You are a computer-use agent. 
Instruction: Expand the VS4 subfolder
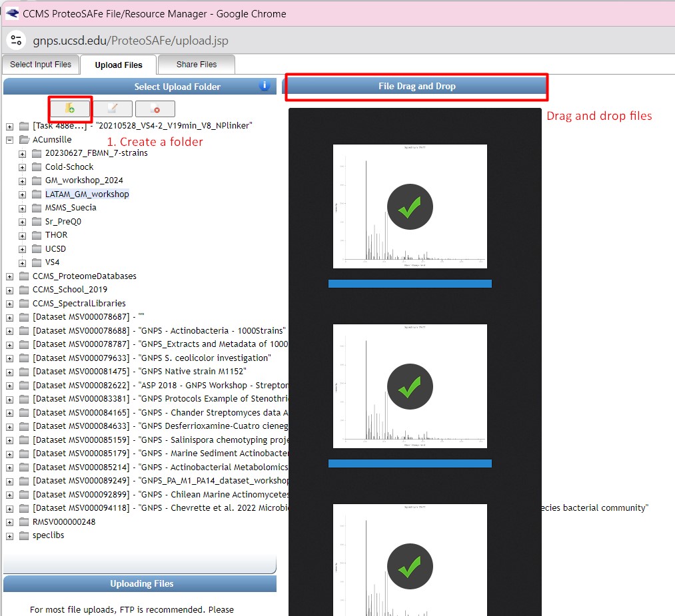(x=22, y=262)
